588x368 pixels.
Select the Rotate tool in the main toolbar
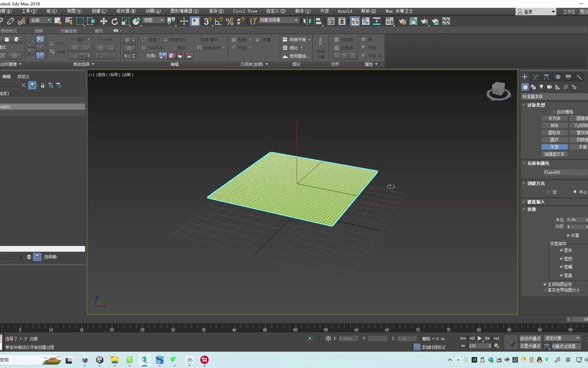114,21
